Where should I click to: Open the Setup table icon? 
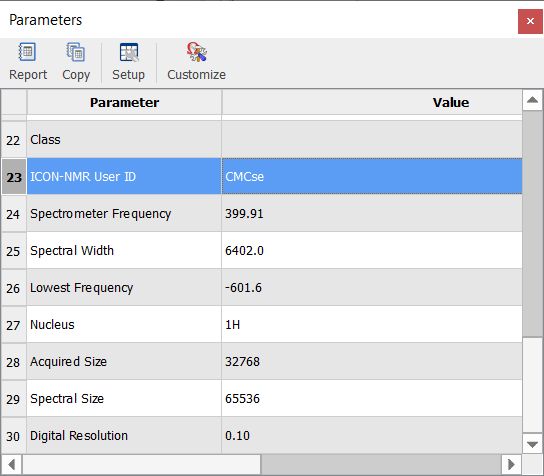pyautogui.click(x=129, y=52)
